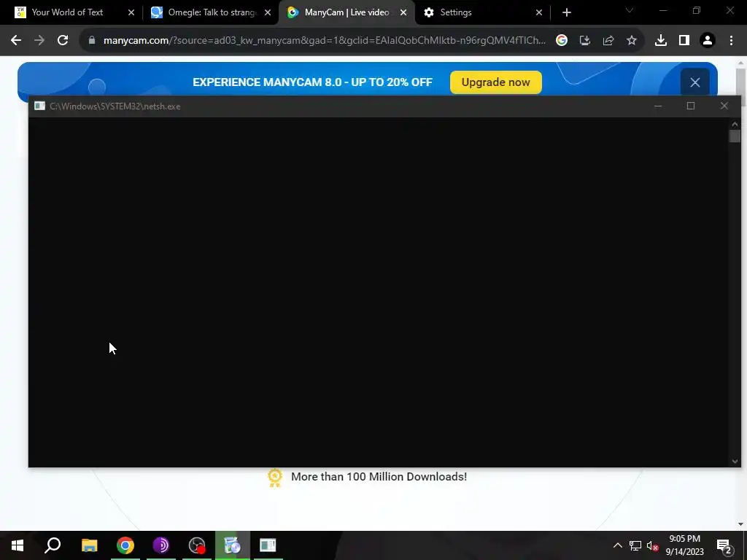
Task: Go forward in browser history
Action: 39,41
